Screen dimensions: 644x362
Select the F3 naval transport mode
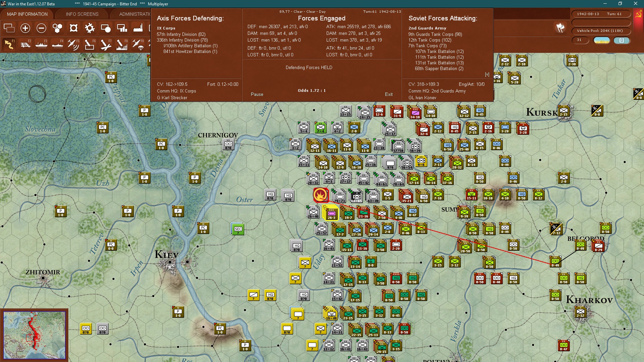click(x=41, y=44)
